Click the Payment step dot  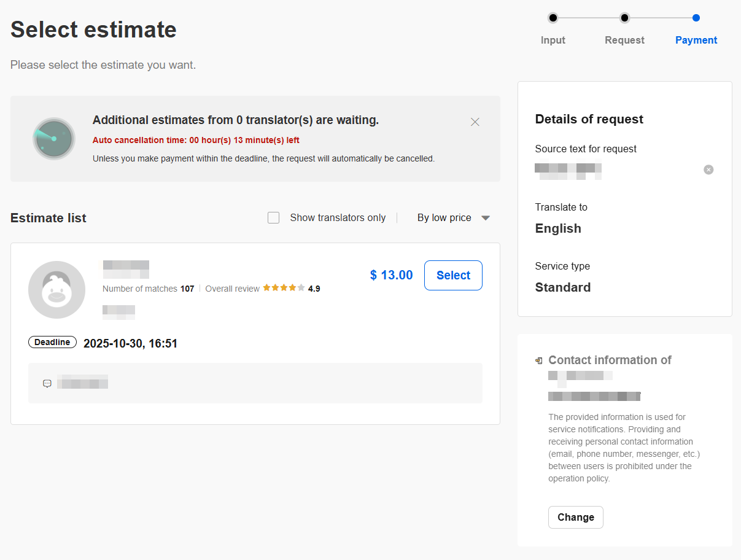tap(696, 18)
